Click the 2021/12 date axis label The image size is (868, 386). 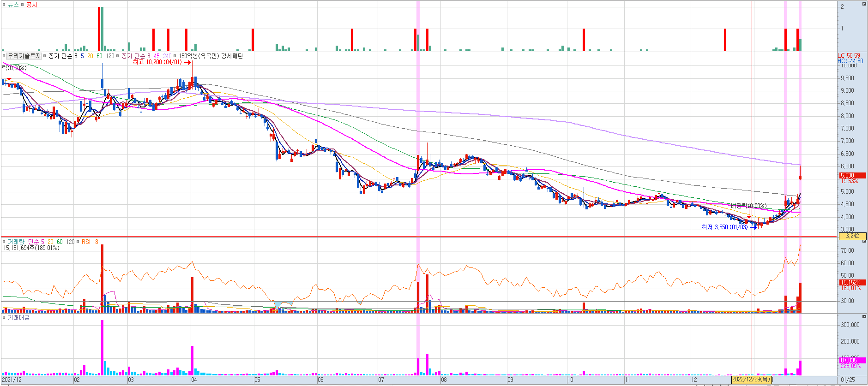[x=12, y=380]
